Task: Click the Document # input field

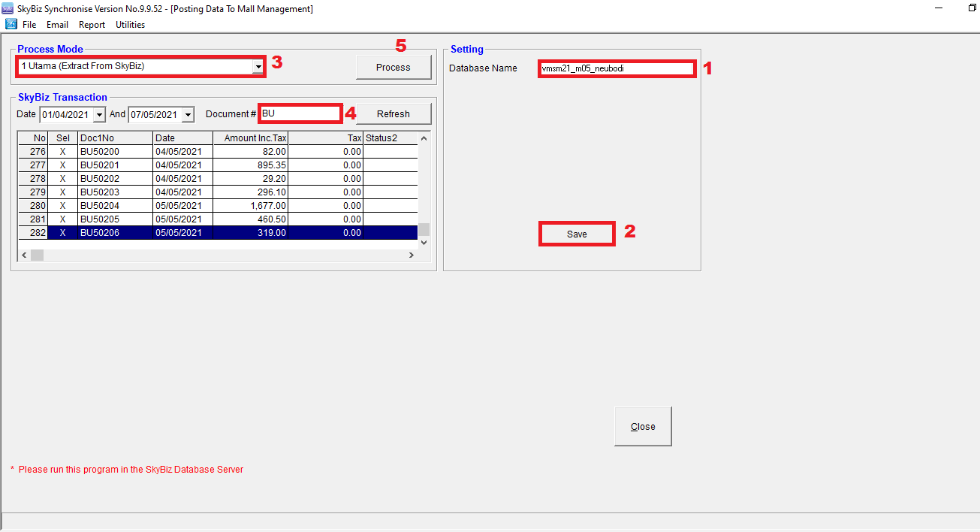Action: (x=300, y=114)
